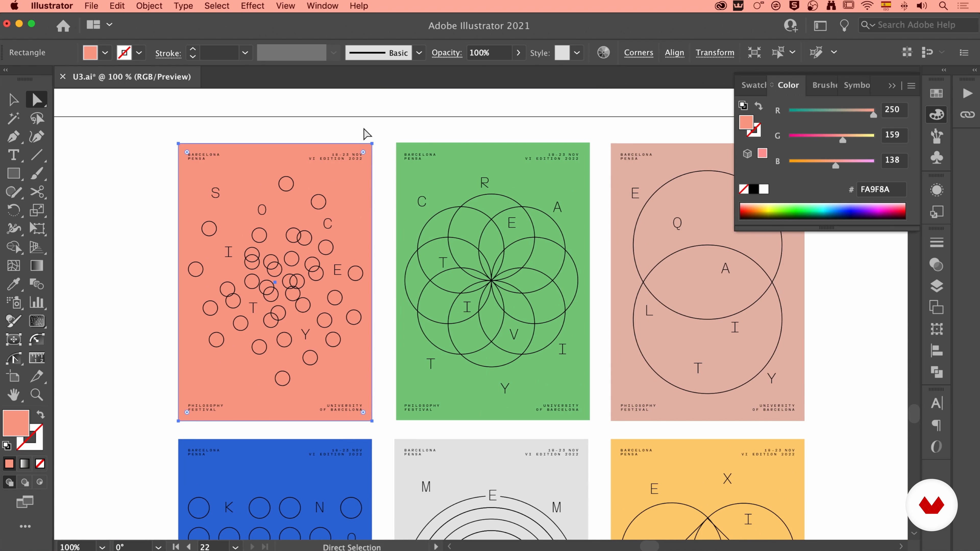980x551 pixels.
Task: Open the brush definition Basic dropdown
Action: [419, 53]
